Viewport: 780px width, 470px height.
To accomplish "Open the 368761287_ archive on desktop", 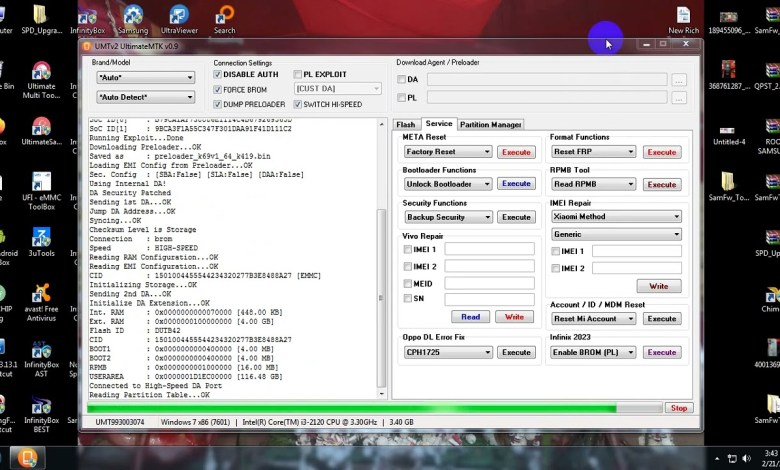I will pyautogui.click(x=728, y=75).
